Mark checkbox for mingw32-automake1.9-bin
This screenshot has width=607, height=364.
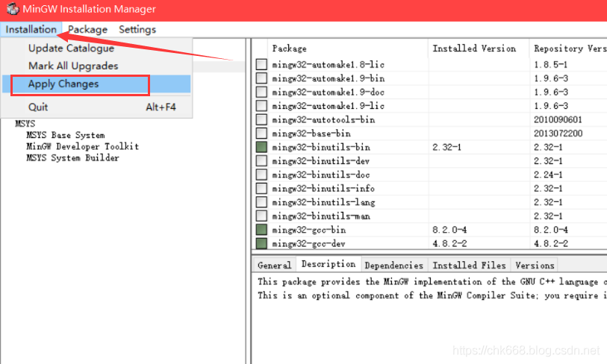coord(261,78)
